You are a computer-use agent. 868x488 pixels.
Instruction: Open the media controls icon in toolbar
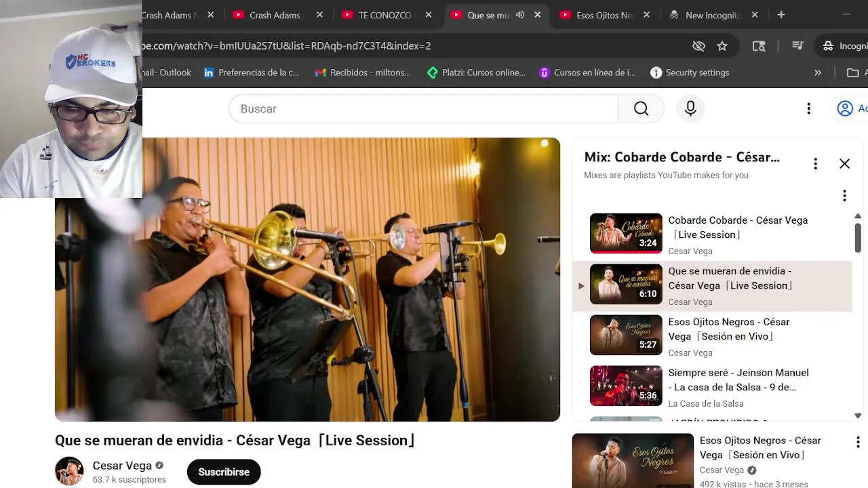[x=798, y=46]
